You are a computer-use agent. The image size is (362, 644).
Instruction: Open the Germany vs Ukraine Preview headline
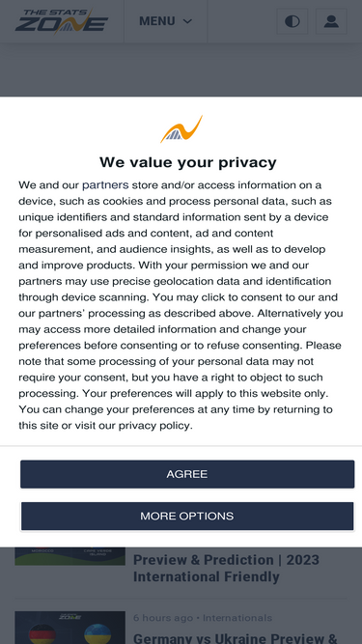tap(236, 638)
